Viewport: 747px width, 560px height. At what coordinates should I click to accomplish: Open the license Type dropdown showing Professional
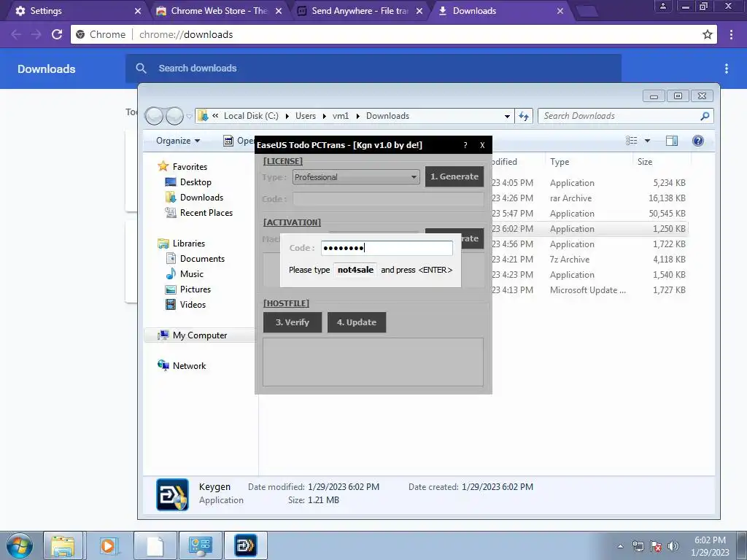point(356,177)
